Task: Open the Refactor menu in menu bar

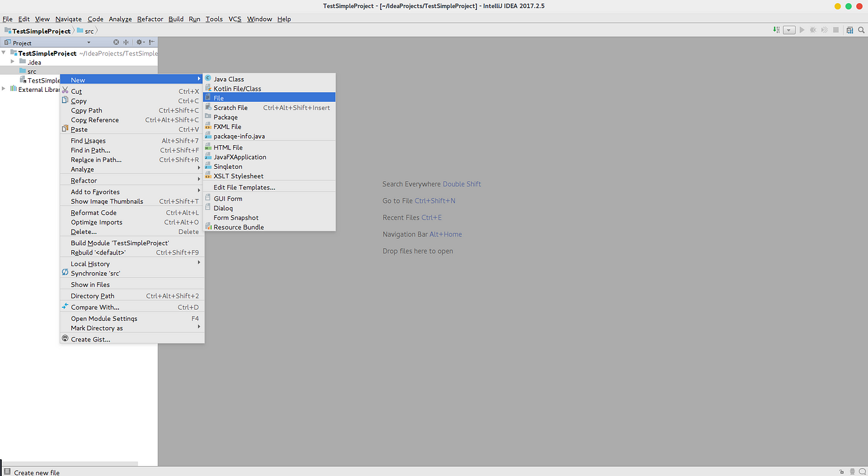Action: point(150,19)
